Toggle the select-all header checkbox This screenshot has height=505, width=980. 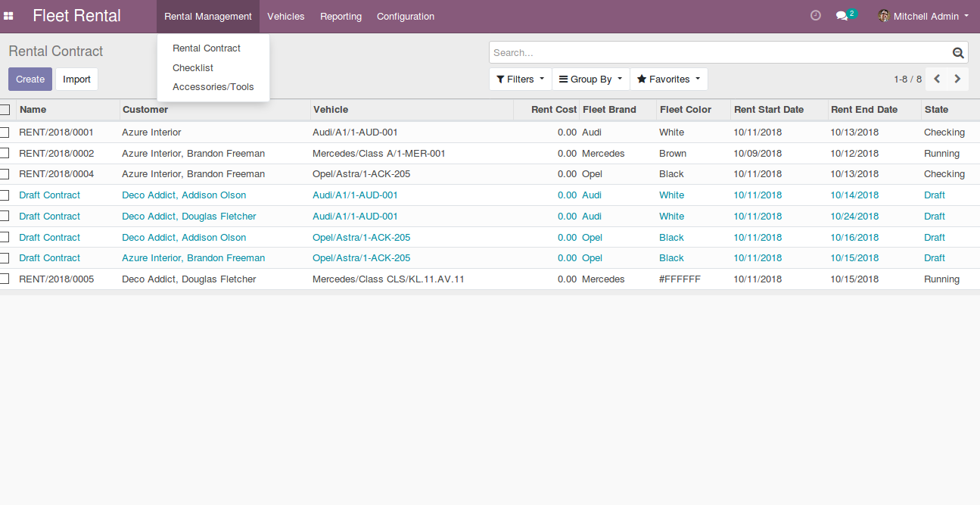coord(5,110)
